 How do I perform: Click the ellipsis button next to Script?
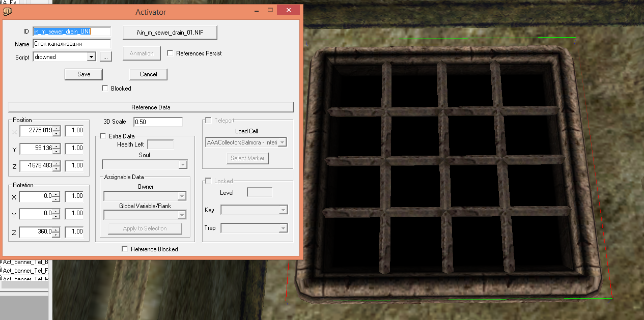coord(105,57)
